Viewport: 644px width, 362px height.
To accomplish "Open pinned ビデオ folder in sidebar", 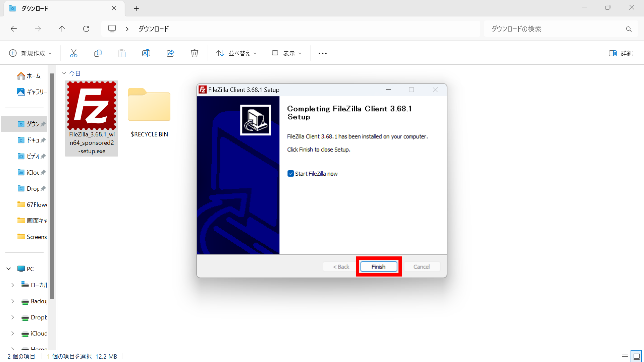I will 28,156.
